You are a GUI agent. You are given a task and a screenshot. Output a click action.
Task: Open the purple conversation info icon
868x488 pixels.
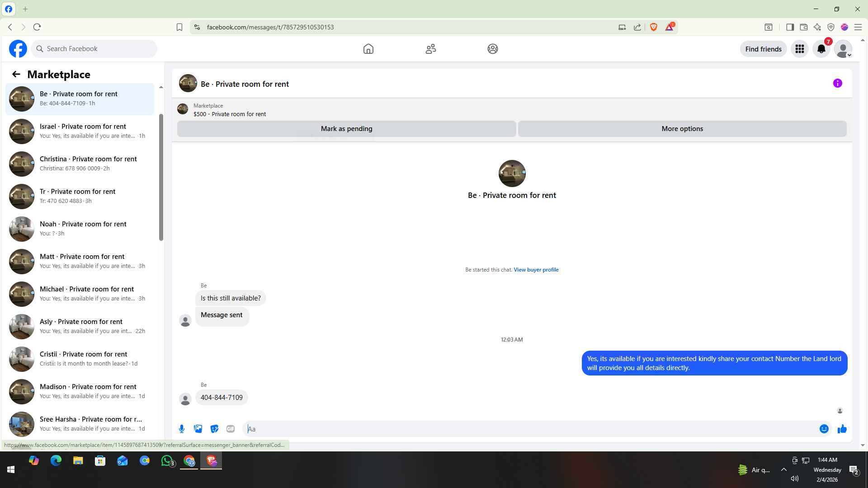coord(837,83)
